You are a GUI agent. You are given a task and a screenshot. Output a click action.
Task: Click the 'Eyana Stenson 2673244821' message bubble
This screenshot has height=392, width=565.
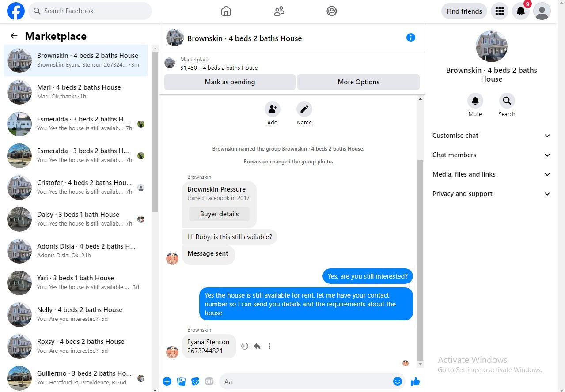[x=209, y=347]
